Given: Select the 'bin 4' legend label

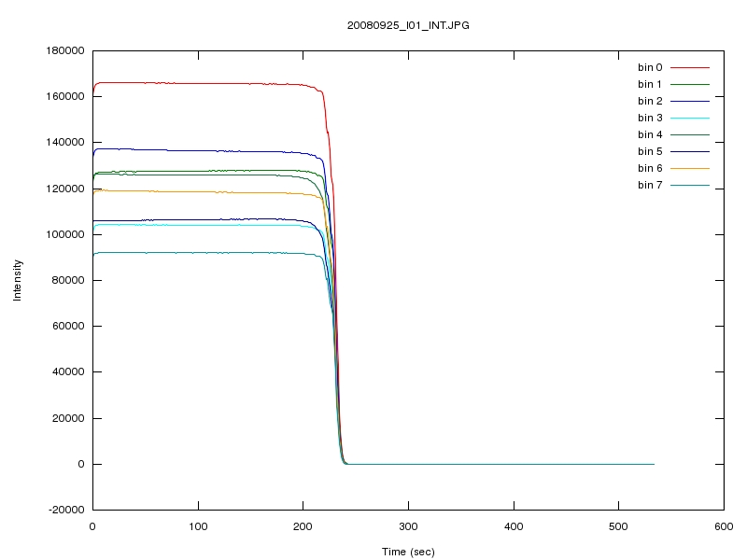Looking at the screenshot, I should [x=650, y=134].
